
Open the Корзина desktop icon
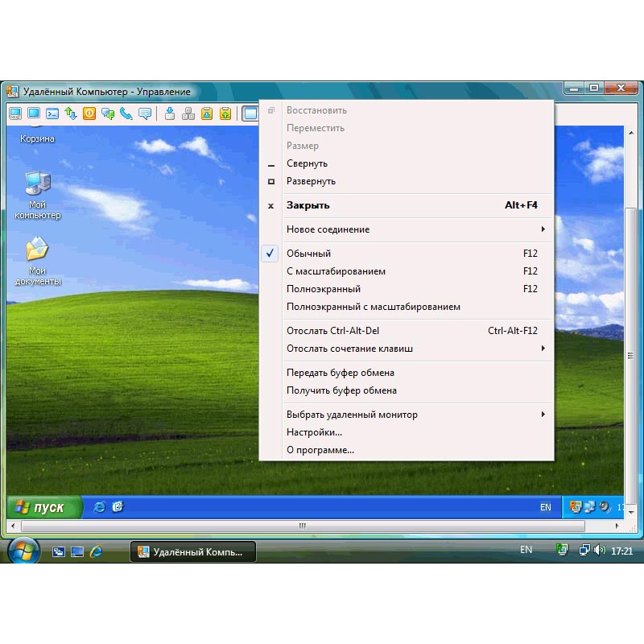[x=37, y=134]
